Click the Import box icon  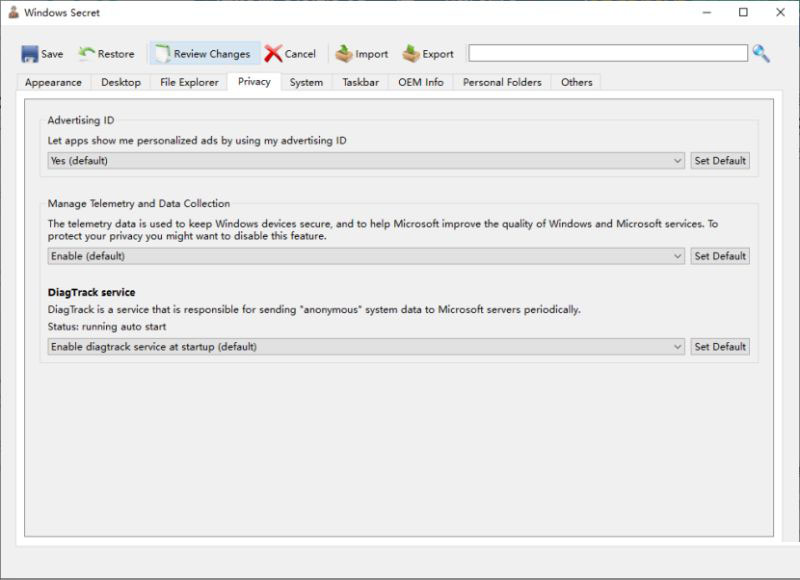point(344,54)
